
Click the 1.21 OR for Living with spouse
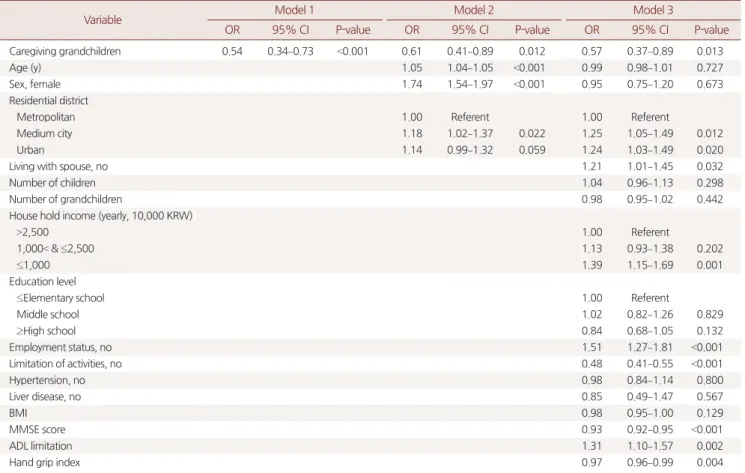(x=592, y=167)
